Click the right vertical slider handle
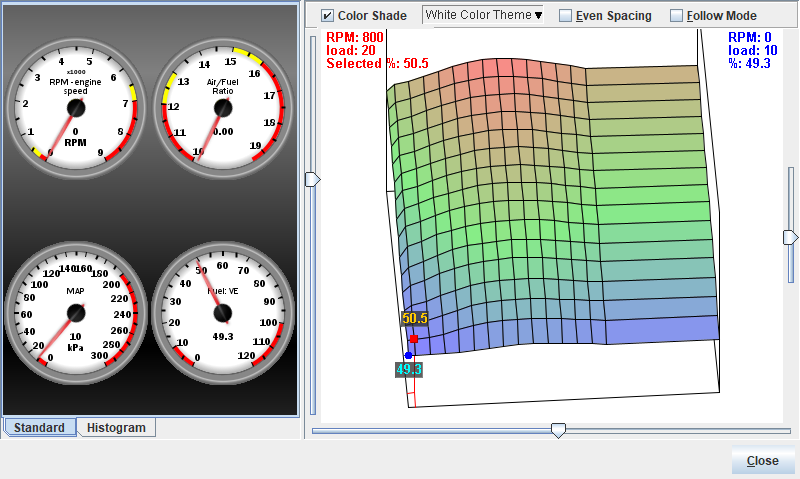This screenshot has width=800, height=479. (x=790, y=237)
